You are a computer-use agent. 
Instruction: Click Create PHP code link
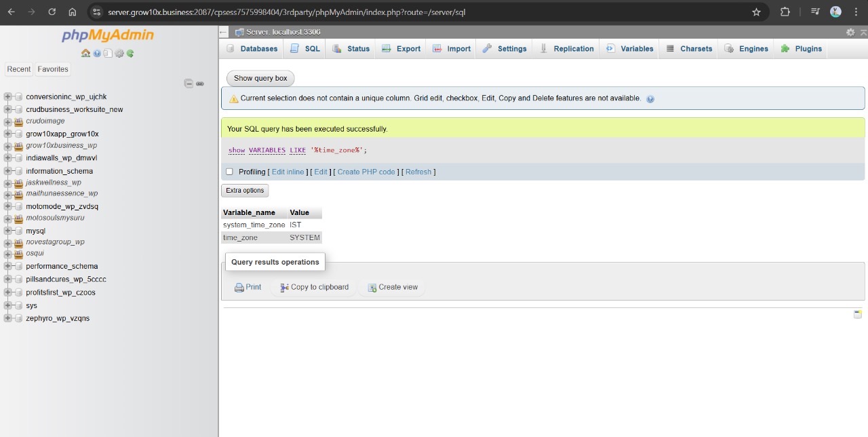366,172
